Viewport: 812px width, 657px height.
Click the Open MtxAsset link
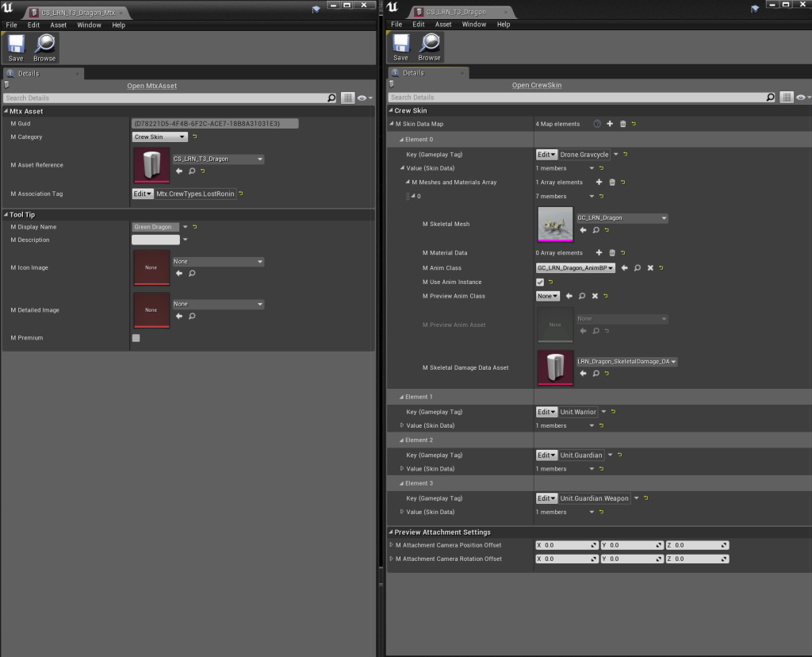coord(152,86)
